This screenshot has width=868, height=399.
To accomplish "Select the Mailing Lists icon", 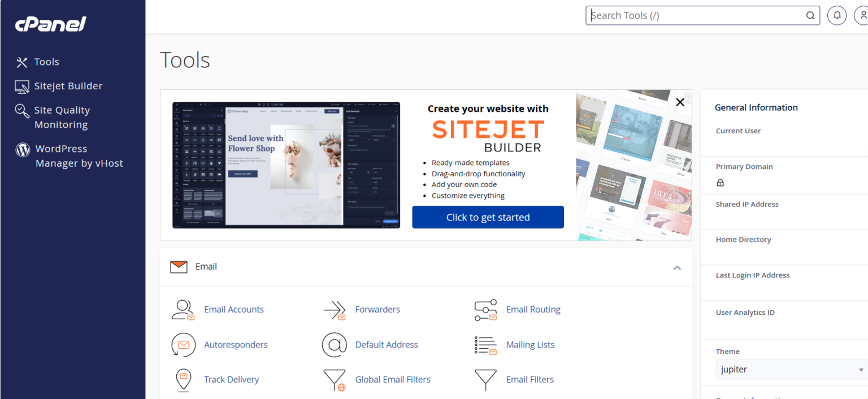I will 485,345.
